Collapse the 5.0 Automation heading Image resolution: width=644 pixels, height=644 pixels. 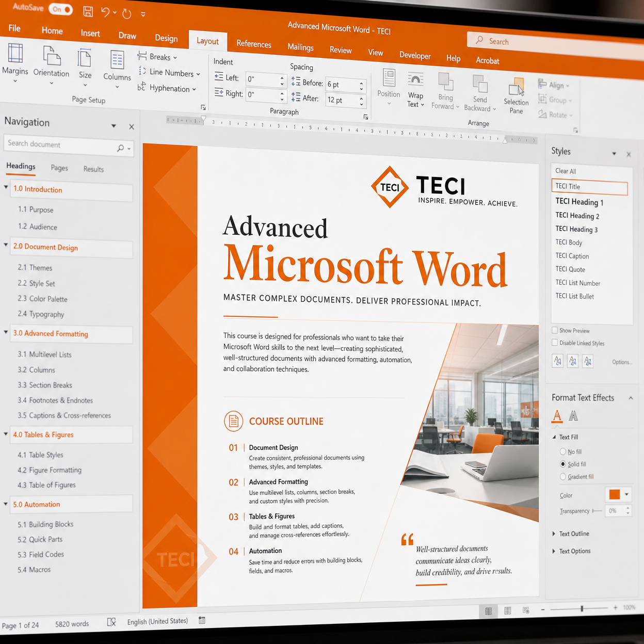(6, 504)
